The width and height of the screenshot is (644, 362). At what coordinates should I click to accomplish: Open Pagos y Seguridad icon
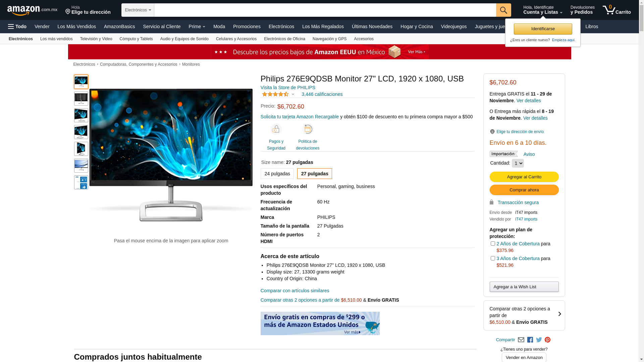(x=276, y=129)
